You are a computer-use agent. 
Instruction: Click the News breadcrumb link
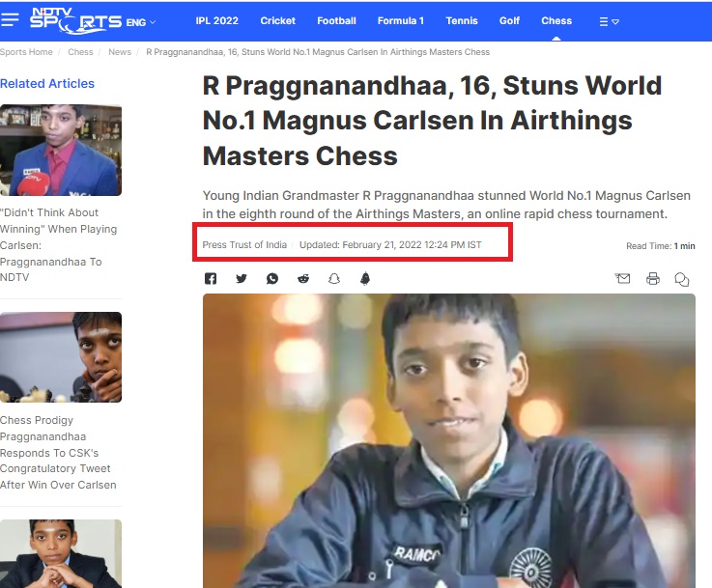(x=120, y=52)
